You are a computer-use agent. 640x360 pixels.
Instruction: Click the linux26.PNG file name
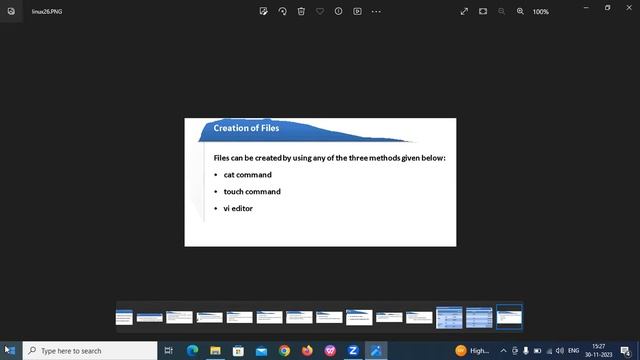point(47,11)
